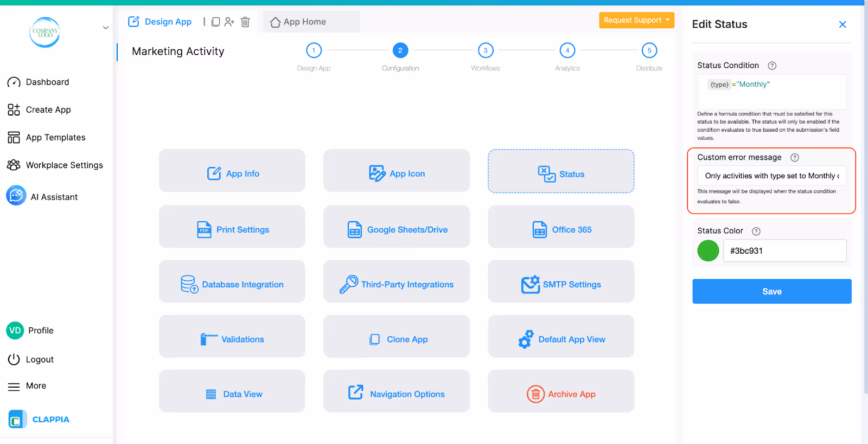The width and height of the screenshot is (868, 444).
Task: Click the Clappia logo icon
Action: tap(16, 420)
